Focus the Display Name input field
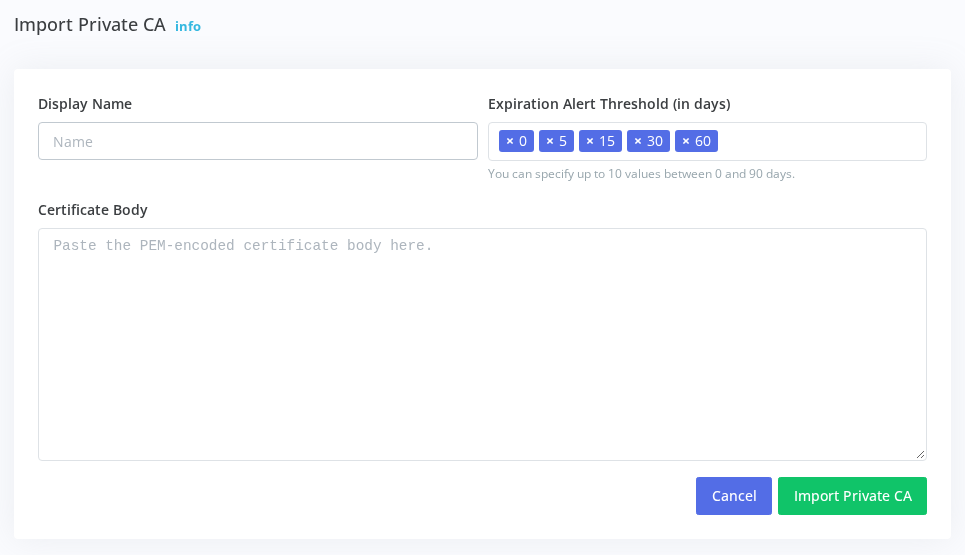Image resolution: width=965 pixels, height=555 pixels. [258, 142]
